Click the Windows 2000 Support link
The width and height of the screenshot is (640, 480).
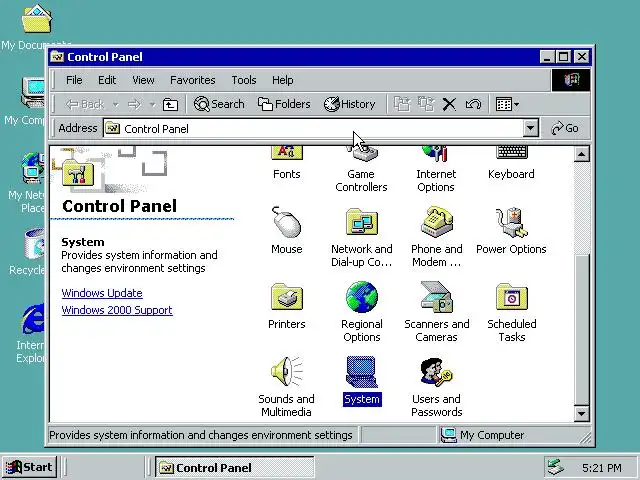click(x=117, y=310)
